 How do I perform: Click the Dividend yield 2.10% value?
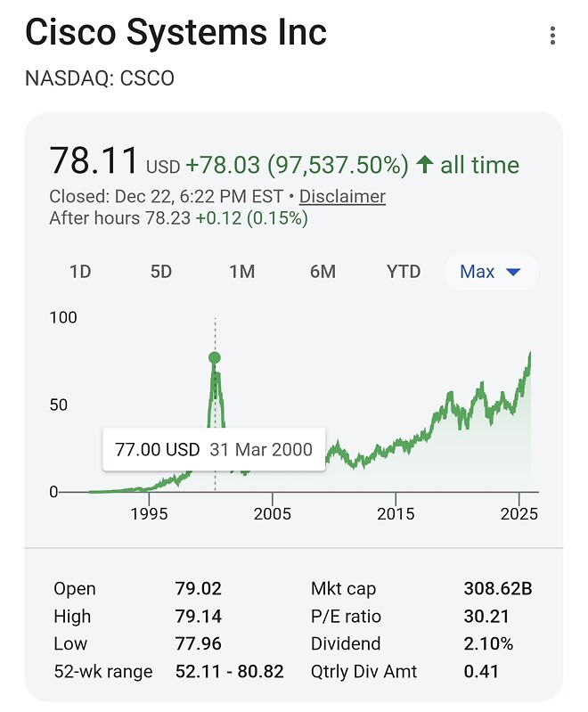point(488,643)
